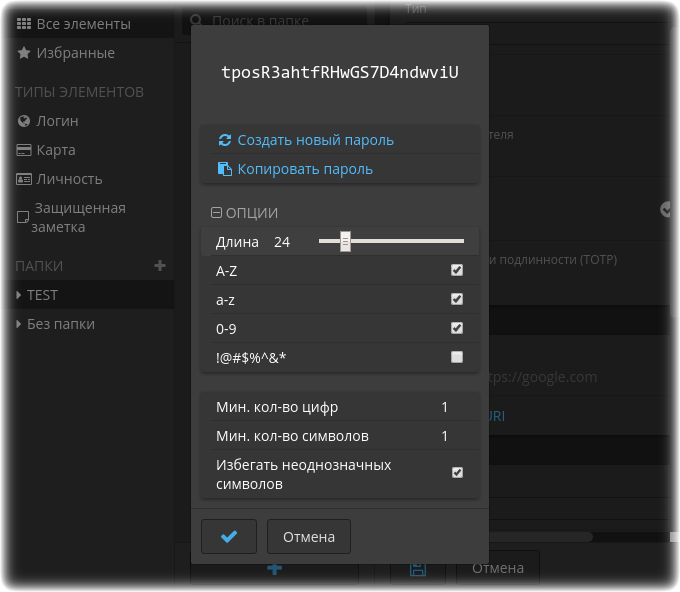This screenshot has width=680, height=592.
Task: Uncheck the A-Z uppercase checkbox
Action: tap(457, 270)
